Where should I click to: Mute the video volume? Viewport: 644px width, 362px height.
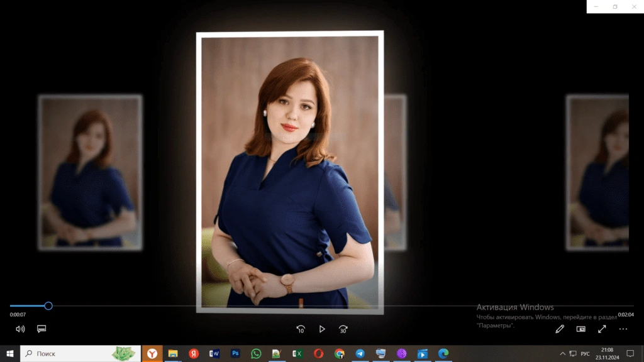point(20,329)
